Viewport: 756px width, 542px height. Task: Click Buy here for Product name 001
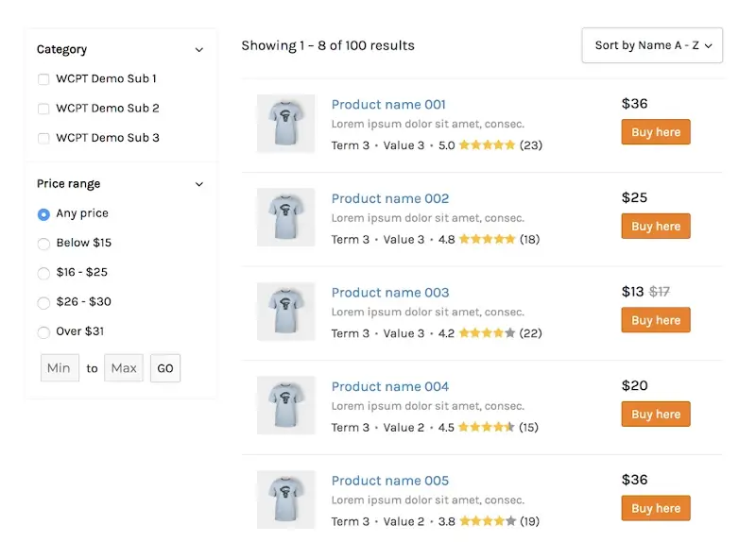coord(656,132)
